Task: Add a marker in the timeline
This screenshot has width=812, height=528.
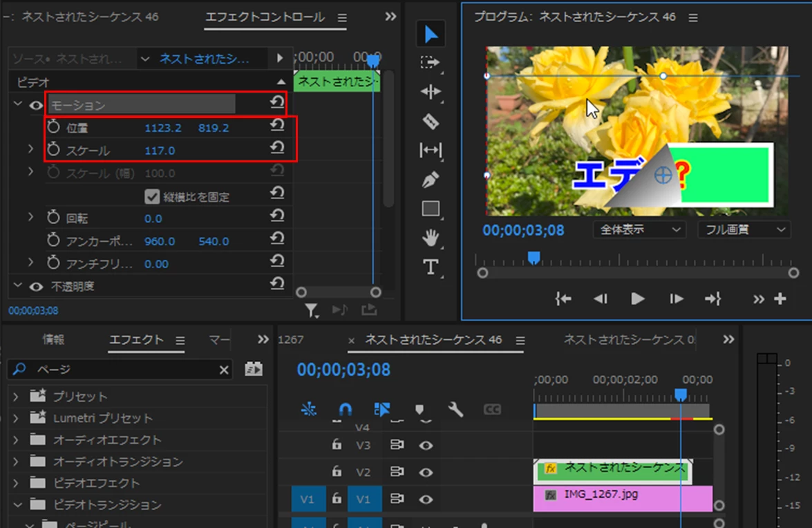Action: [x=419, y=410]
